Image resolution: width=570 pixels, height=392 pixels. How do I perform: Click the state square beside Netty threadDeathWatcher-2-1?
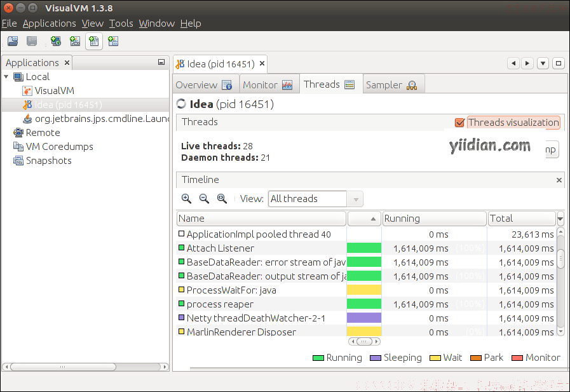(181, 318)
